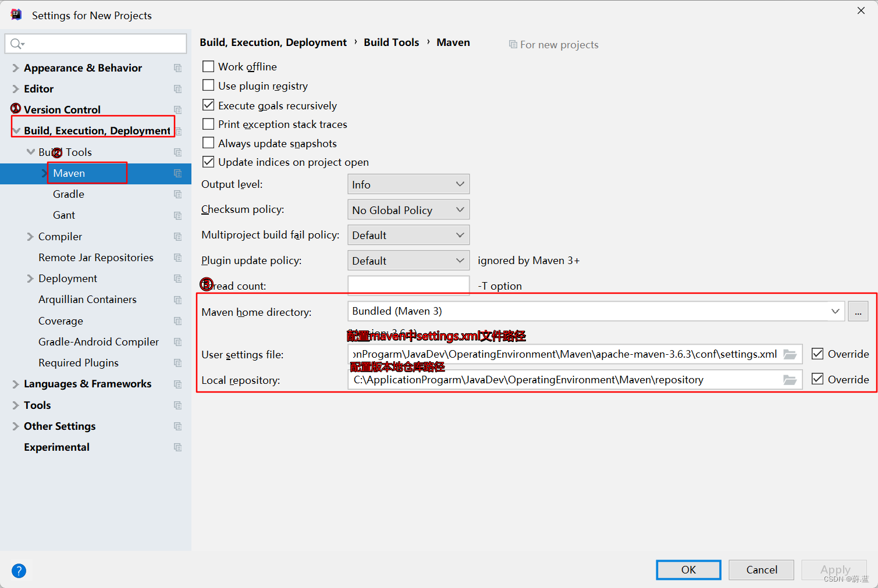Click the Thread count input field
The width and height of the screenshot is (878, 588).
coord(408,286)
